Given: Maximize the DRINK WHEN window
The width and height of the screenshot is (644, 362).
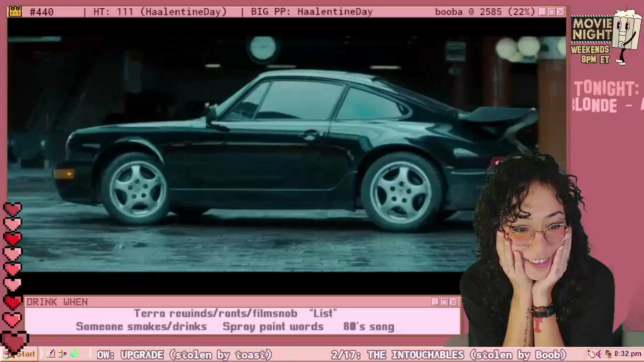Looking at the screenshot, I should click(x=444, y=302).
